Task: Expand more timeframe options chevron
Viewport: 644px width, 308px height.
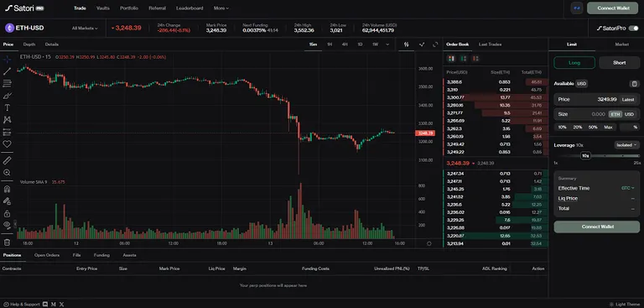Action: pyautogui.click(x=387, y=44)
